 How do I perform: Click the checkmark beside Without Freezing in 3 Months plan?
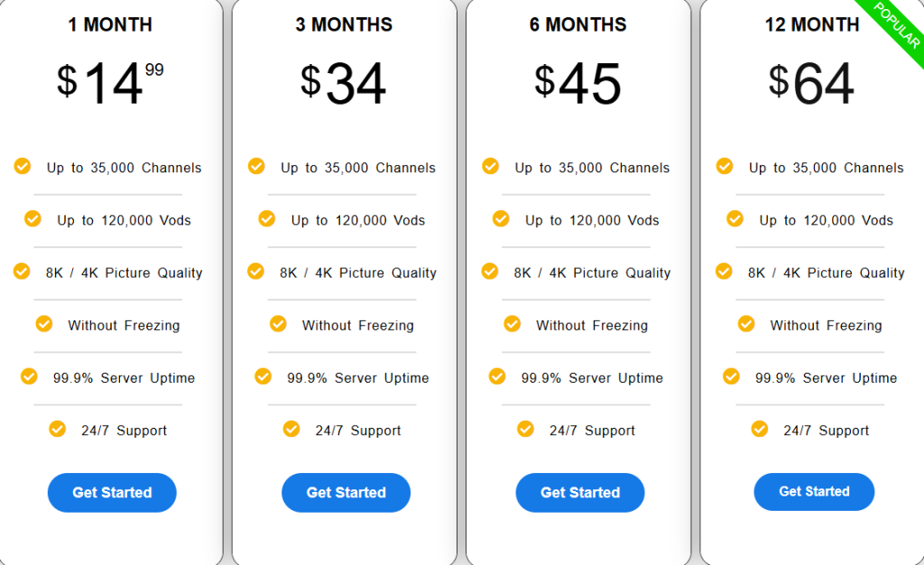pos(278,324)
